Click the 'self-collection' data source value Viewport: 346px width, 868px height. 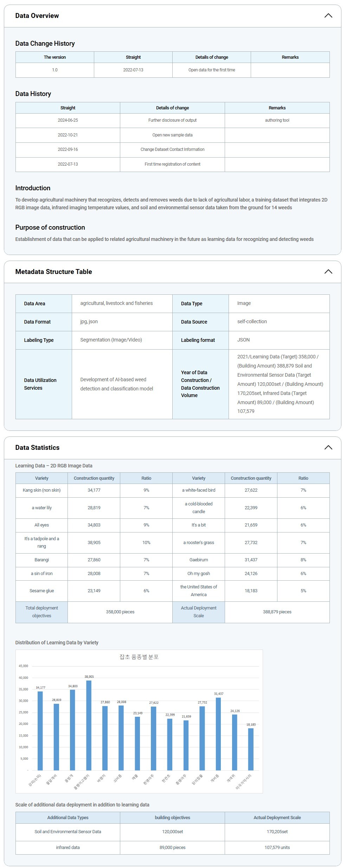[x=252, y=321]
